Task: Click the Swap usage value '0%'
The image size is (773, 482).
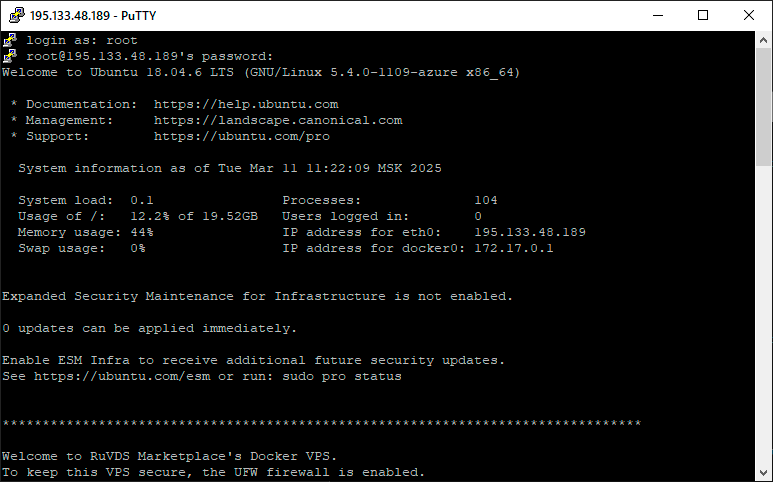Action: click(138, 248)
